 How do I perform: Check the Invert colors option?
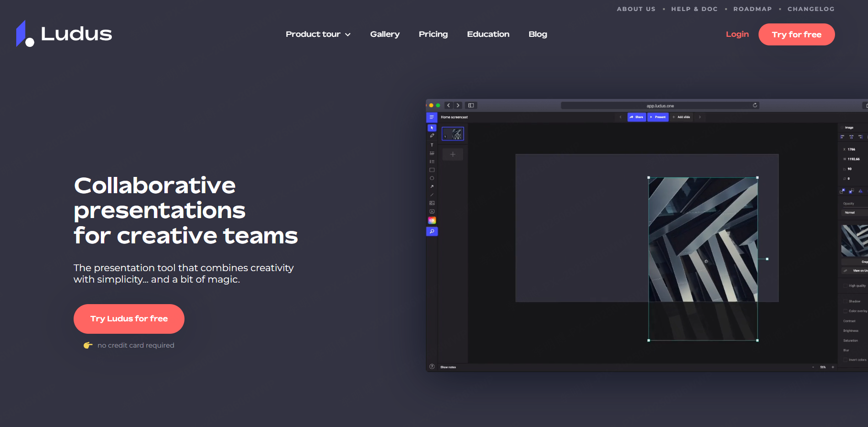point(845,360)
